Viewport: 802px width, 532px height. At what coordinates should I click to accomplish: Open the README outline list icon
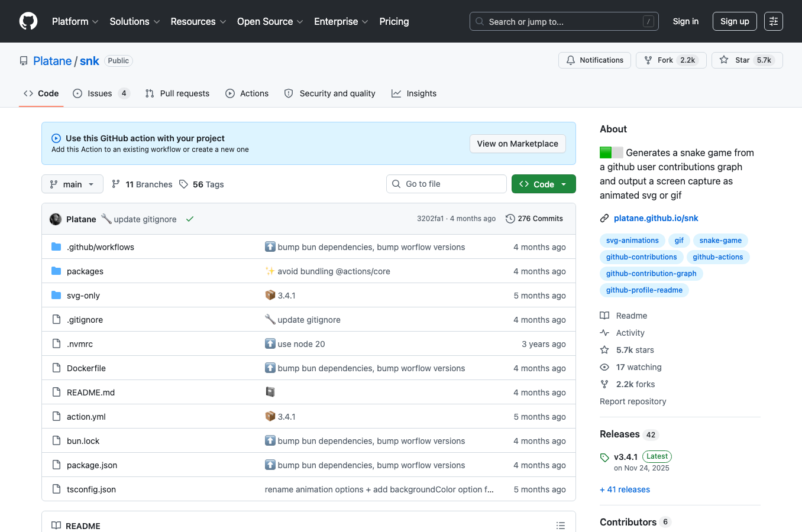click(x=561, y=525)
